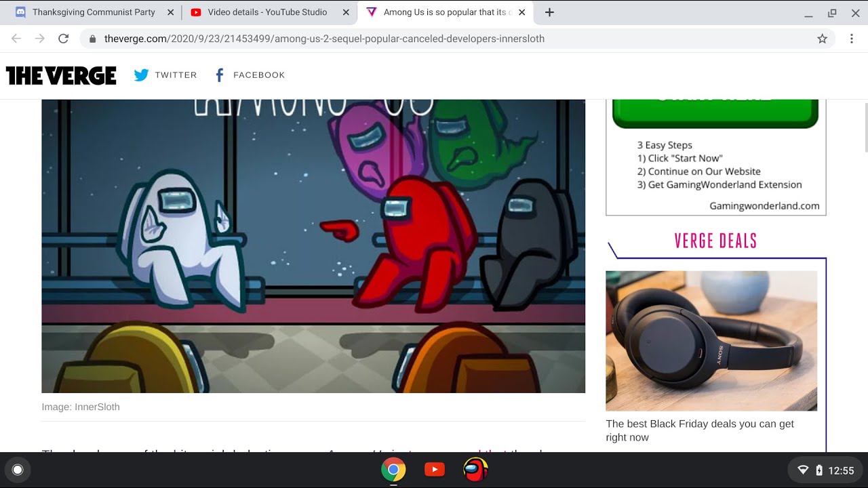Go forward to next page

(x=40, y=39)
